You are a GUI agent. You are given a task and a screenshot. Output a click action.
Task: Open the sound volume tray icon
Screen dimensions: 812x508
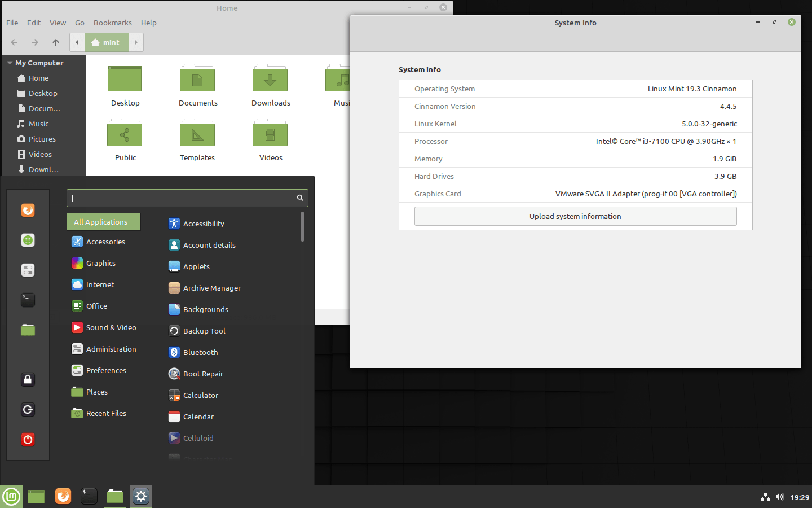(780, 497)
